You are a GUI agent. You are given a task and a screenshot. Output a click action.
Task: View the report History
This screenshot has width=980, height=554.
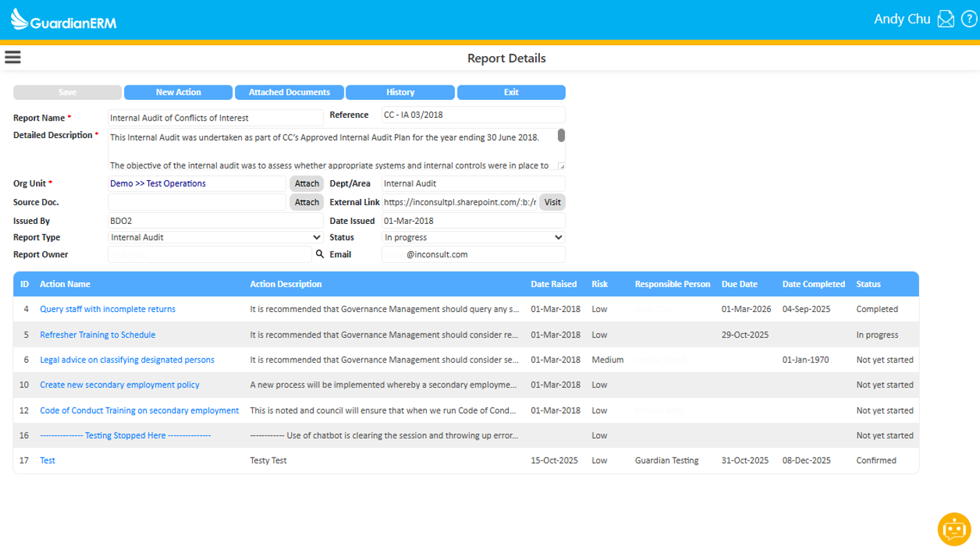point(400,92)
